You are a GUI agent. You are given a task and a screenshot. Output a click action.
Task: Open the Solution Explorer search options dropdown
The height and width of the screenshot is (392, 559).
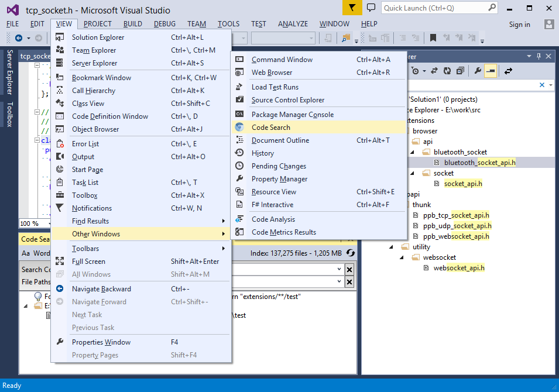pyautogui.click(x=551, y=85)
